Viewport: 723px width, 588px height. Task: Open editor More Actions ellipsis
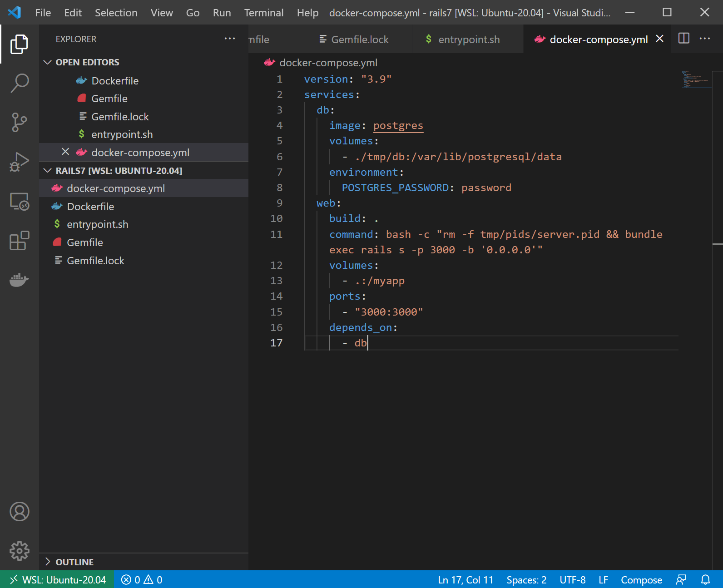pos(705,39)
